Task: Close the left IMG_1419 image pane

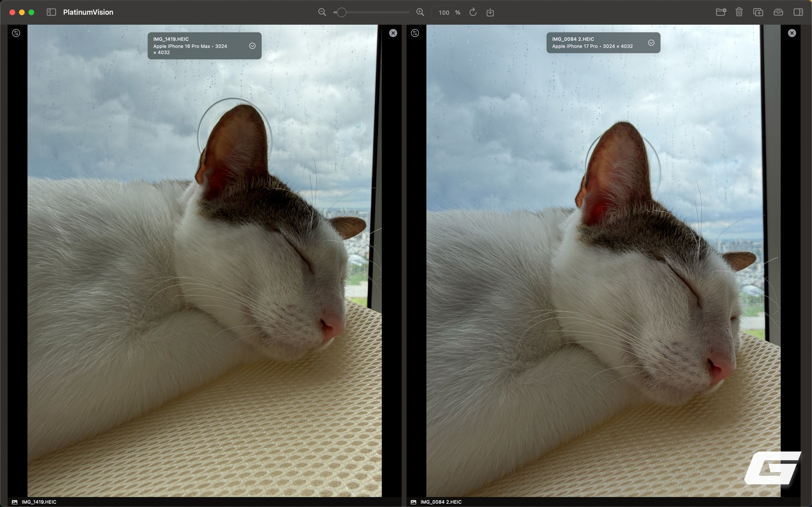Action: click(393, 33)
